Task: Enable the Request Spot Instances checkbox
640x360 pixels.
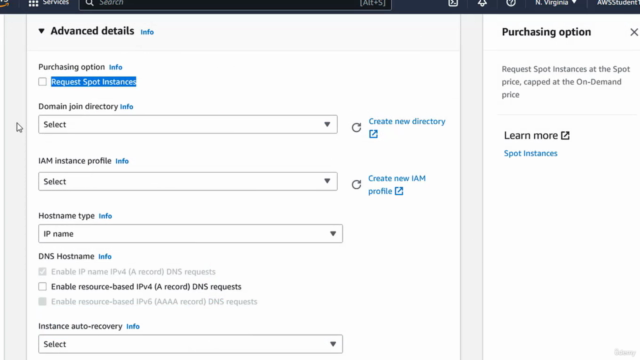Action: tap(42, 82)
